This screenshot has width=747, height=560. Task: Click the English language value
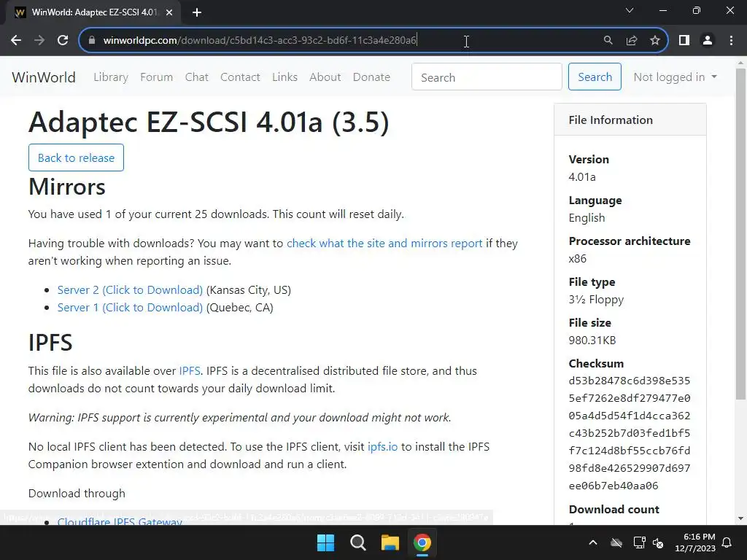[587, 218]
